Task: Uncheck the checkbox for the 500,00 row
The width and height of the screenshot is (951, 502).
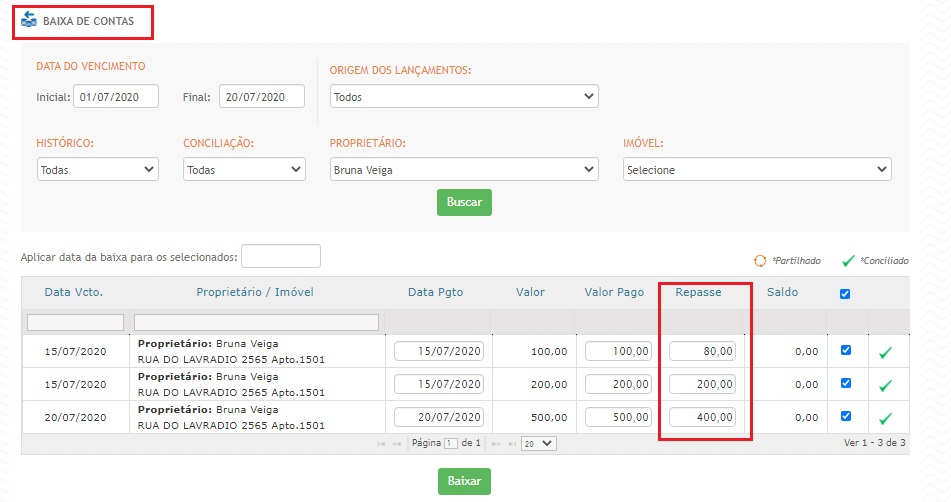Action: pyautogui.click(x=846, y=416)
